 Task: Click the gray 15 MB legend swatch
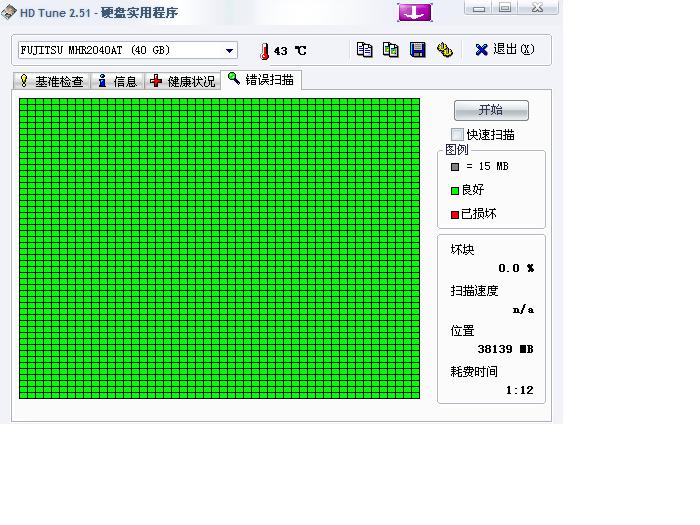(x=455, y=167)
